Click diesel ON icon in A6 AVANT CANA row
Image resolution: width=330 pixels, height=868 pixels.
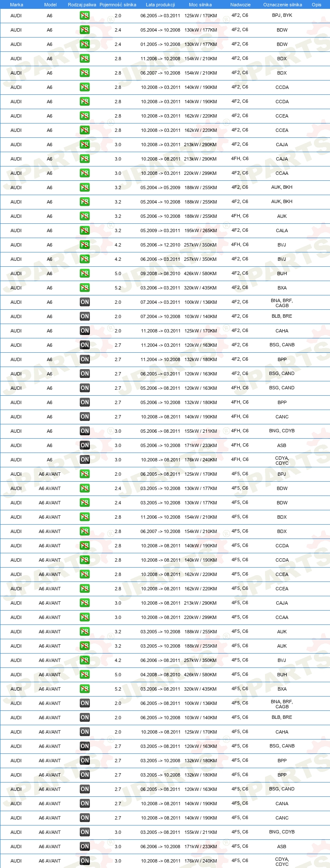click(x=84, y=804)
